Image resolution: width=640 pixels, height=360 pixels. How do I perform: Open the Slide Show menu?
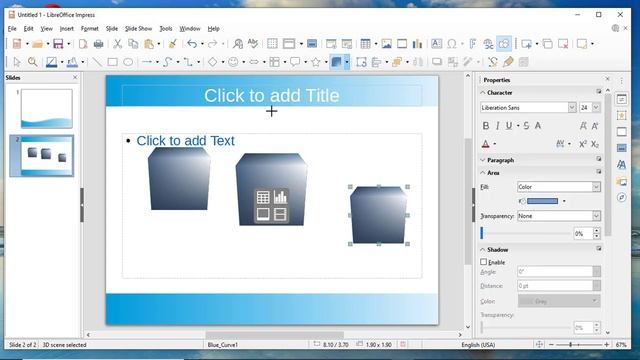(x=138, y=29)
